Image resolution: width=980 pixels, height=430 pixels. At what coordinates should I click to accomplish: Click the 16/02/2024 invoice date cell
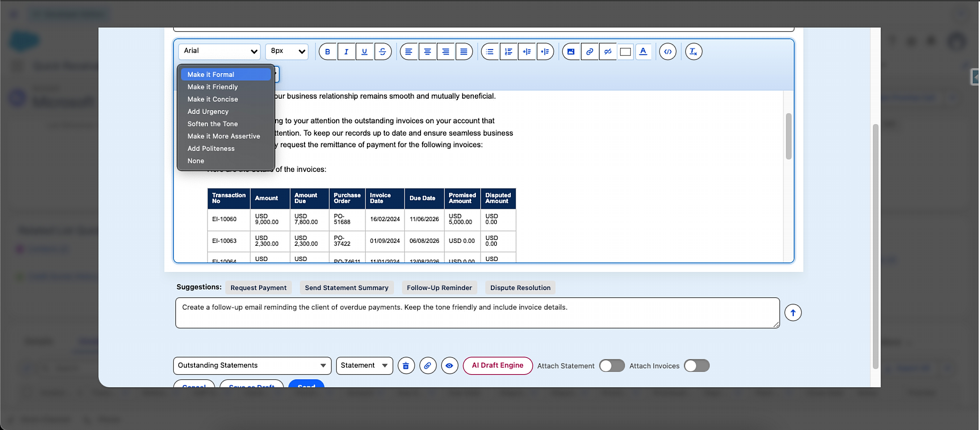[x=385, y=219]
